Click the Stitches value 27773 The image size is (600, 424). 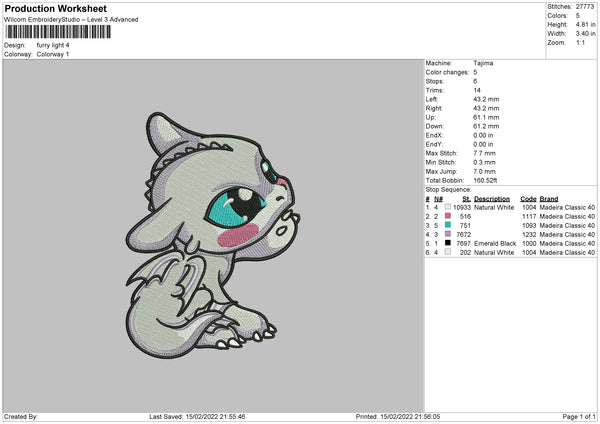click(585, 7)
